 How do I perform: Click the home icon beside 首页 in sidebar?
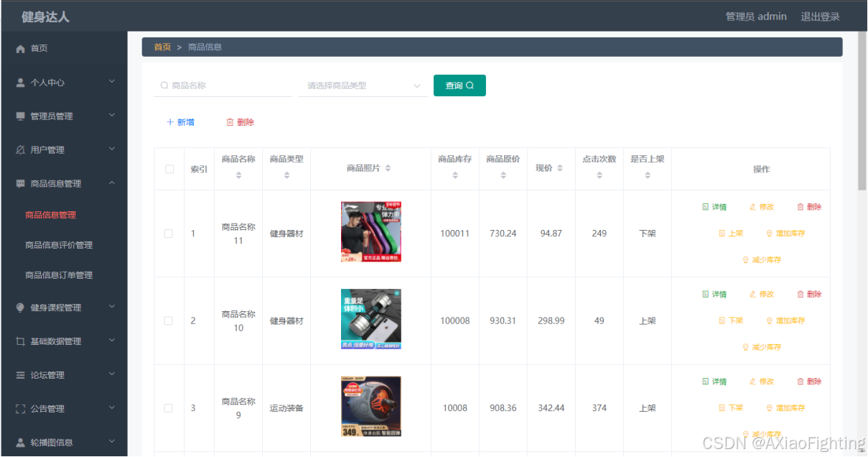(x=21, y=49)
